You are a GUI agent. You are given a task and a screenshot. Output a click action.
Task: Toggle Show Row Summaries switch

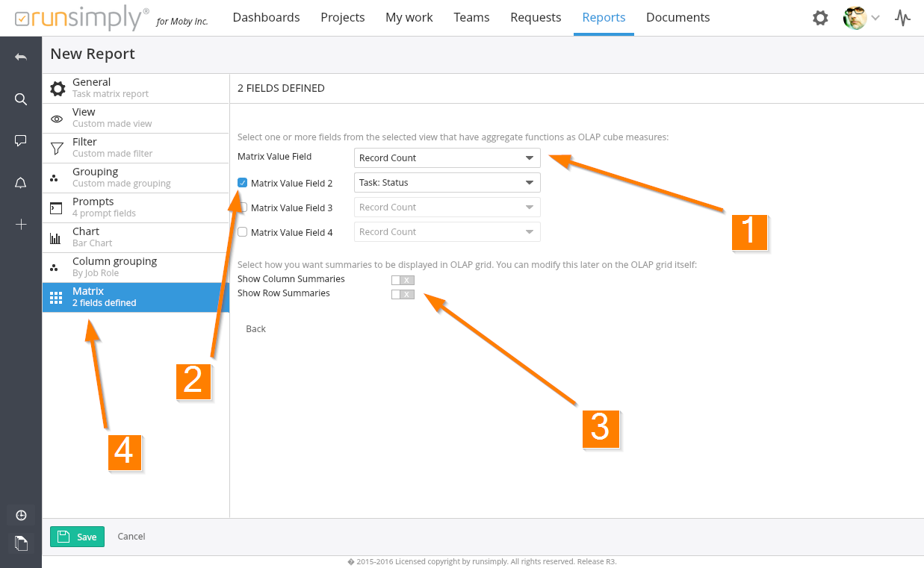click(403, 294)
